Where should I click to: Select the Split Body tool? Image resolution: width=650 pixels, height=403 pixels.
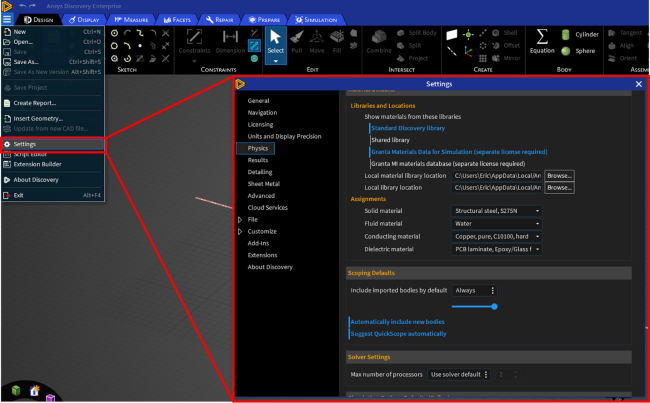(x=417, y=33)
